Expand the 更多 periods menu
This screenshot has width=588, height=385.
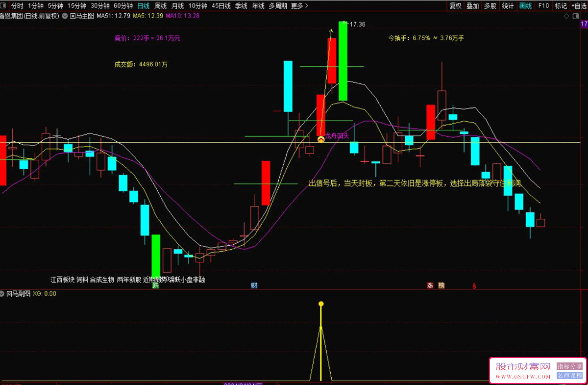tap(299, 6)
